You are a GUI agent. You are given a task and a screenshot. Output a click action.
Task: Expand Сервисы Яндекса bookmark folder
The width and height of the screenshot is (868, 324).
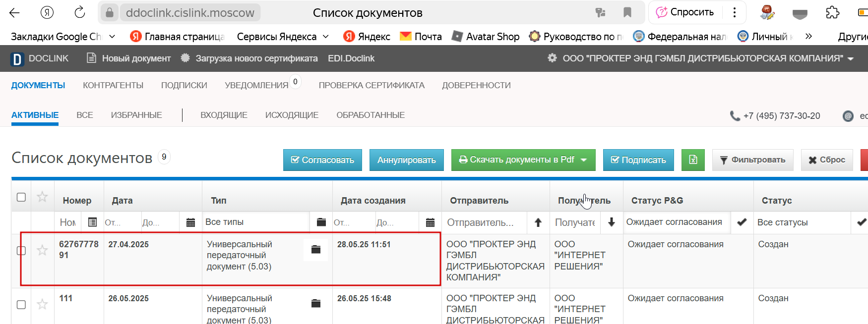click(283, 37)
